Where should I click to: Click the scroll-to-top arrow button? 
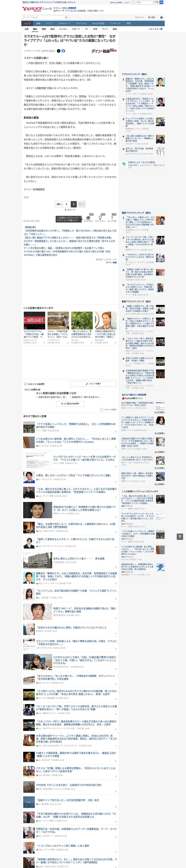click(180, 536)
